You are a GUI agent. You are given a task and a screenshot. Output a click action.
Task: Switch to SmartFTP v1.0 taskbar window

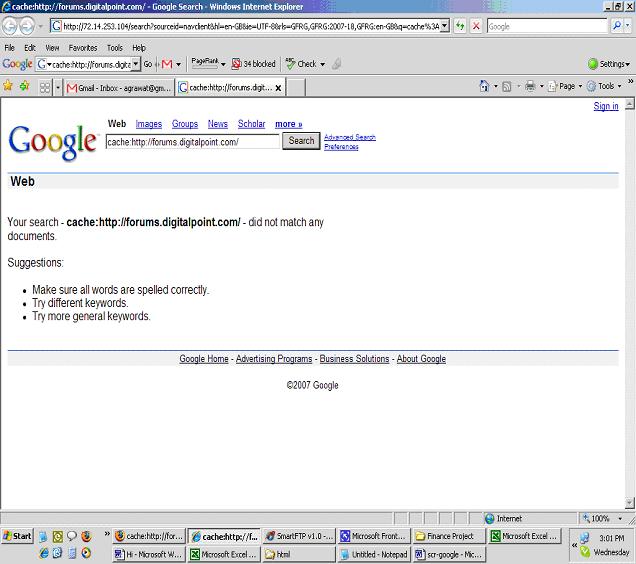[299, 536]
